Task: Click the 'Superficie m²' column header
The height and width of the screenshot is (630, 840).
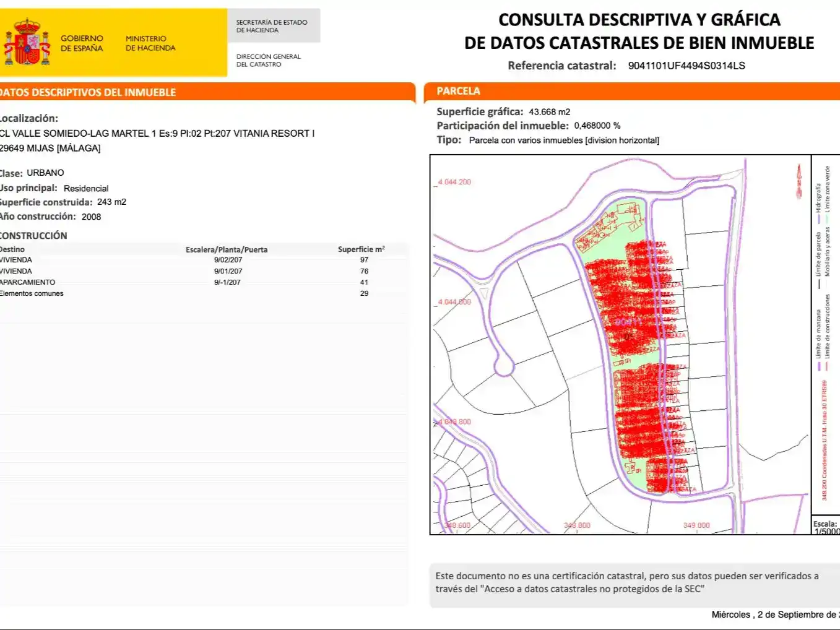Action: pyautogui.click(x=362, y=249)
